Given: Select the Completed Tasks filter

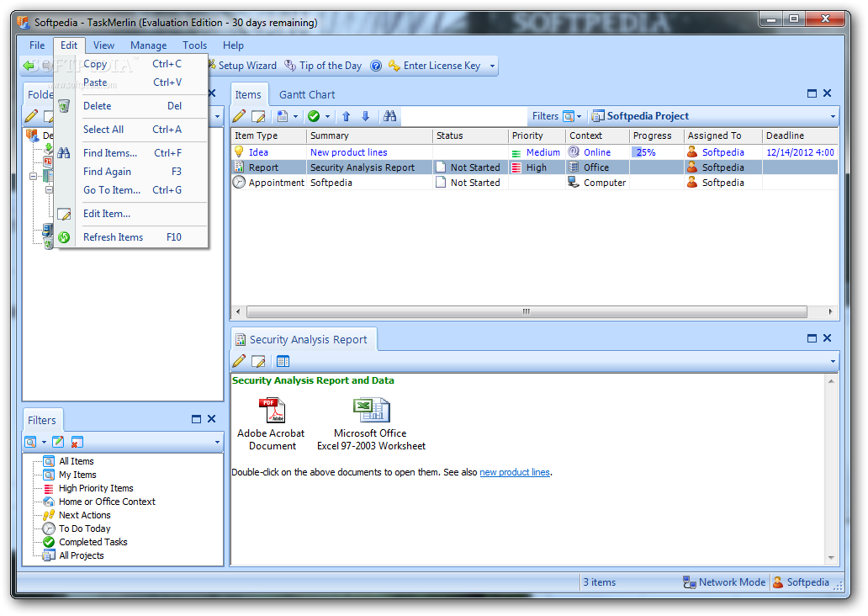Looking at the screenshot, I should coord(93,542).
